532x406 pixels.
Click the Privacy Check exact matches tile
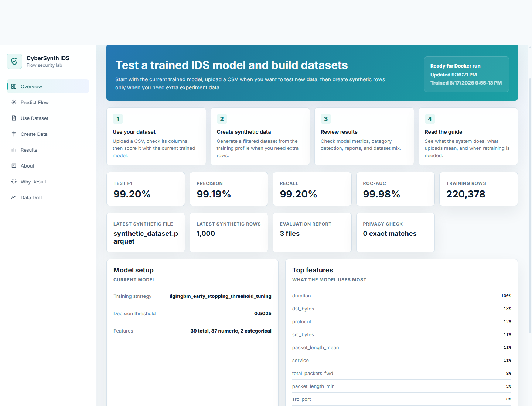click(395, 233)
